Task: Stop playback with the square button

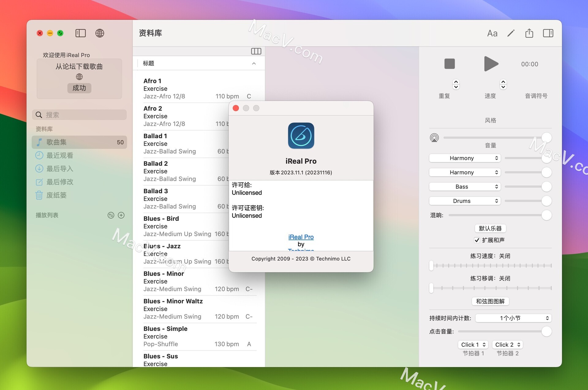Action: click(x=450, y=64)
